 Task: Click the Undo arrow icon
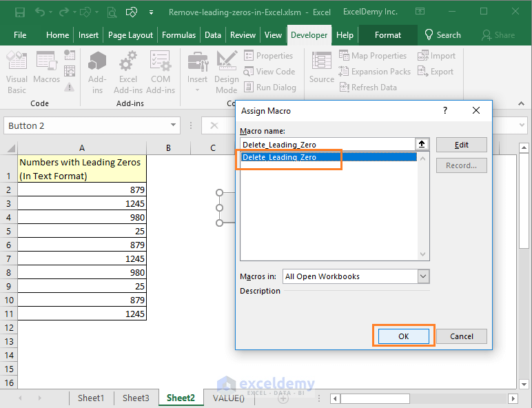pyautogui.click(x=40, y=12)
